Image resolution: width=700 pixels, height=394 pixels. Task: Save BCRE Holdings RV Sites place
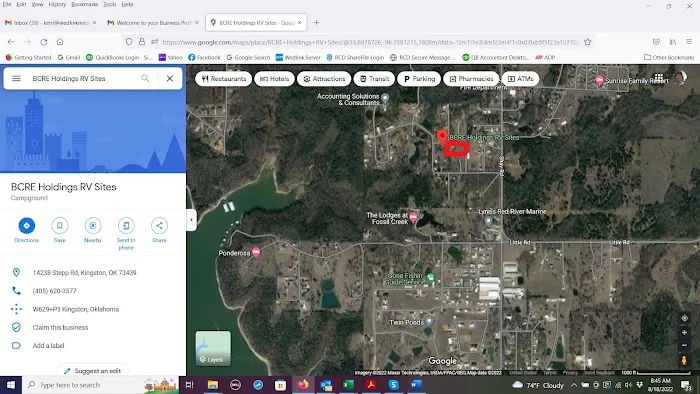[x=59, y=226]
